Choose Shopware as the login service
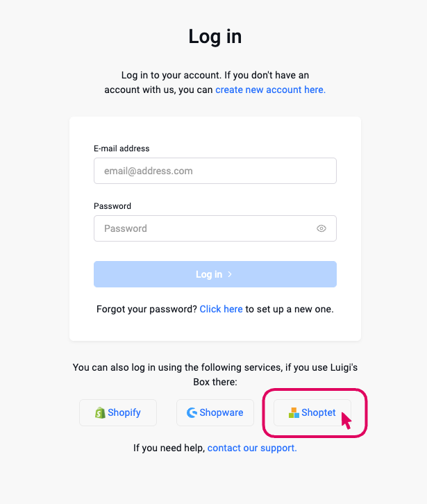The height and width of the screenshot is (504, 427). (x=215, y=412)
